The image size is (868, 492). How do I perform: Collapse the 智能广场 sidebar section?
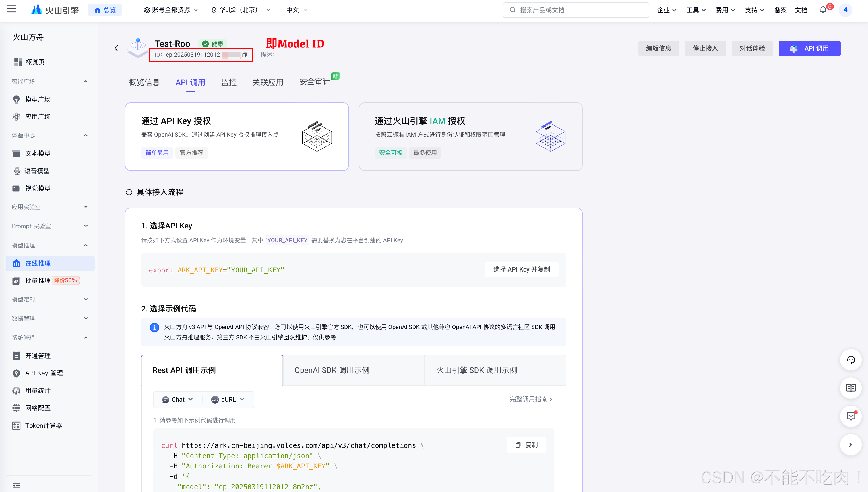coord(86,82)
